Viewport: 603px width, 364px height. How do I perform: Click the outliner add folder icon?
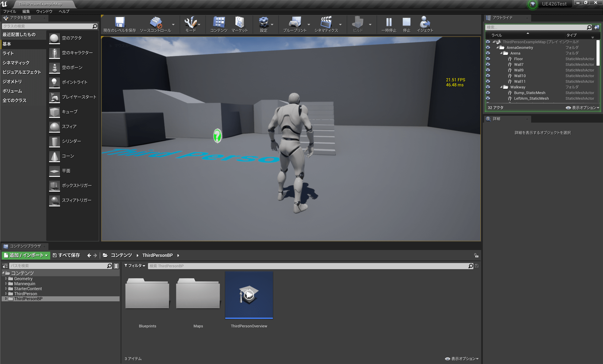596,27
